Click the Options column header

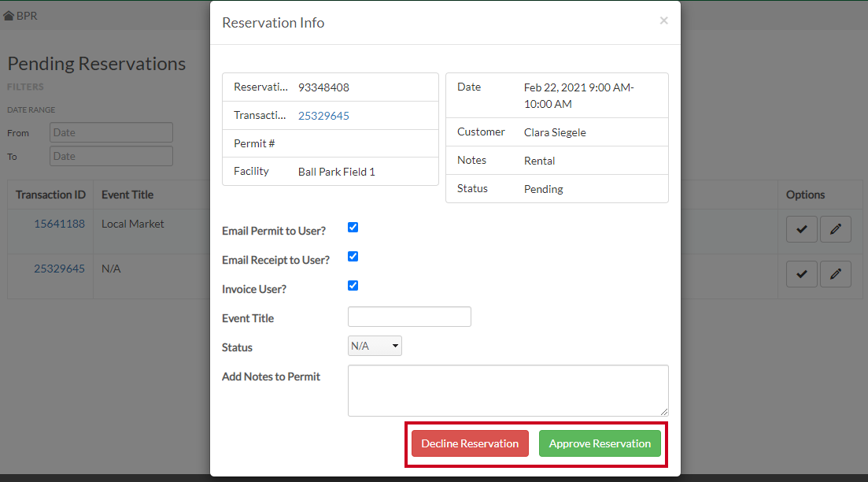coord(806,195)
